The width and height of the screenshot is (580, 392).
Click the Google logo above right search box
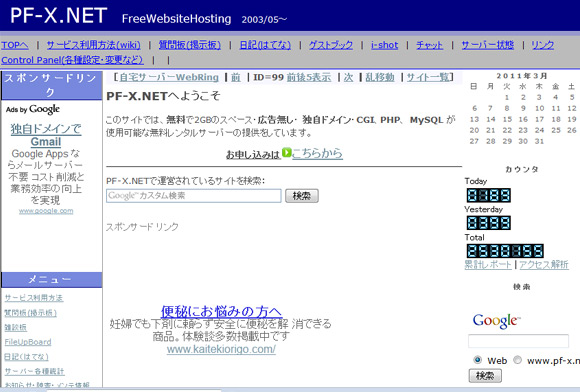pyautogui.click(x=496, y=320)
